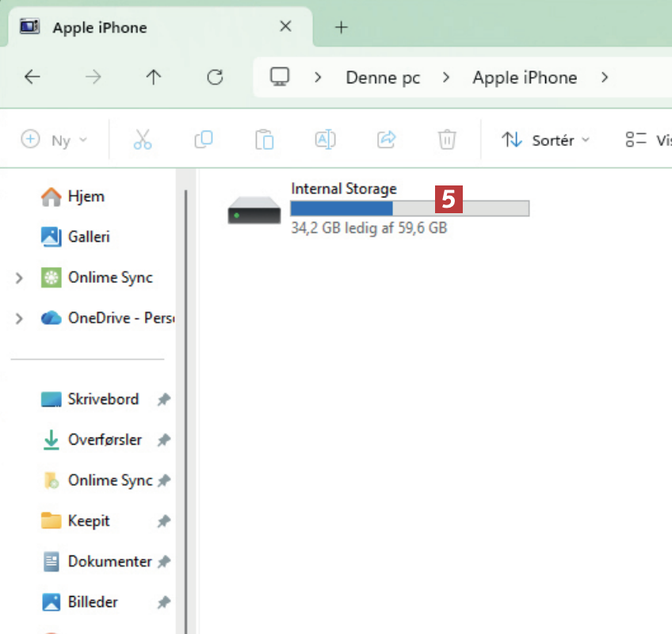The image size is (672, 634).
Task: Expand the OneDrive tree node
Action: [x=19, y=319]
